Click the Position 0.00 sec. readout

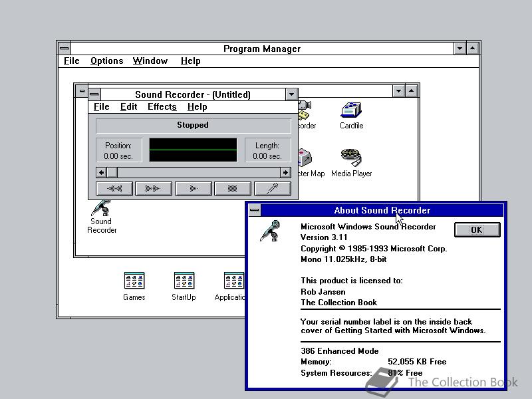[118, 150]
